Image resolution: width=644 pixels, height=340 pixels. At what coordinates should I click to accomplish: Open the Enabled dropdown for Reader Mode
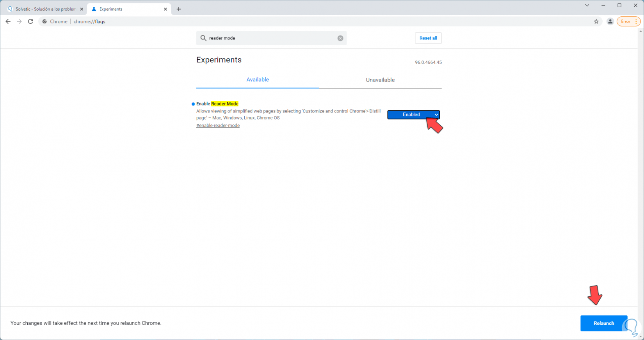click(x=413, y=114)
